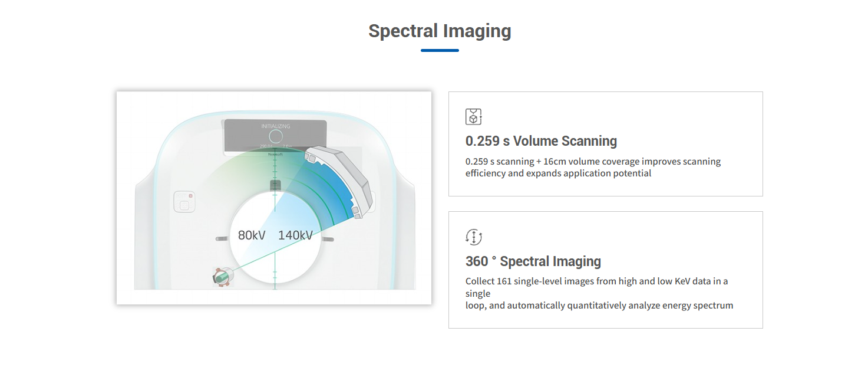Viewport: 868px width, 377px height.
Task: Click the INITIALIZING display text
Action: (275, 126)
